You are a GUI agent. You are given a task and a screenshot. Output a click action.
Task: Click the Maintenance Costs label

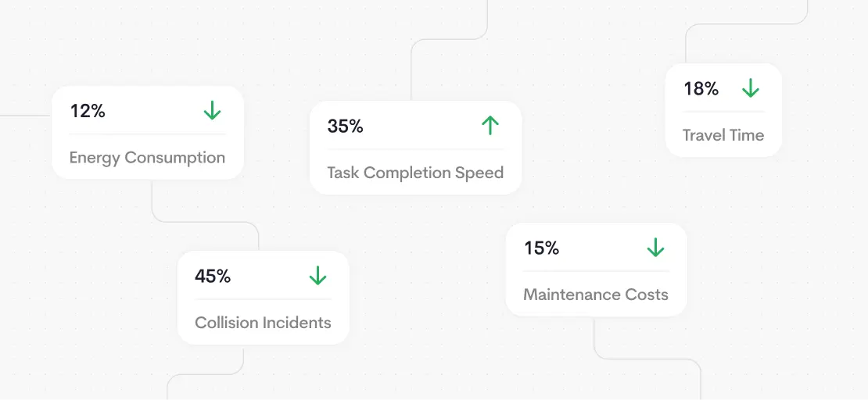596,295
